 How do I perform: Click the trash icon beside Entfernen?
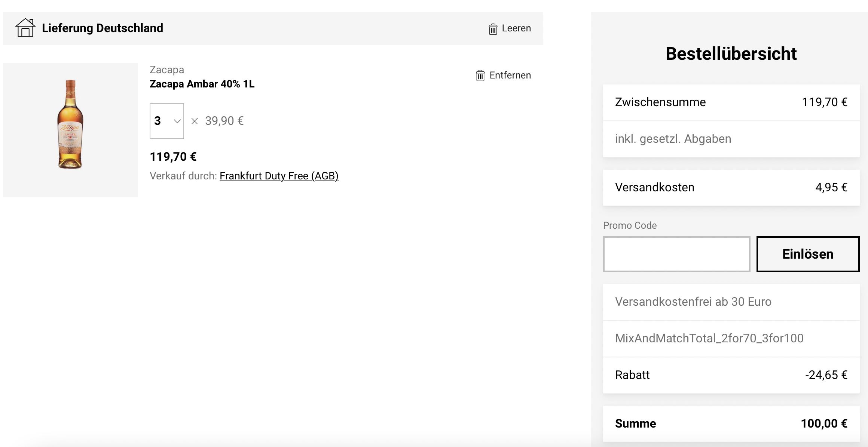(480, 75)
